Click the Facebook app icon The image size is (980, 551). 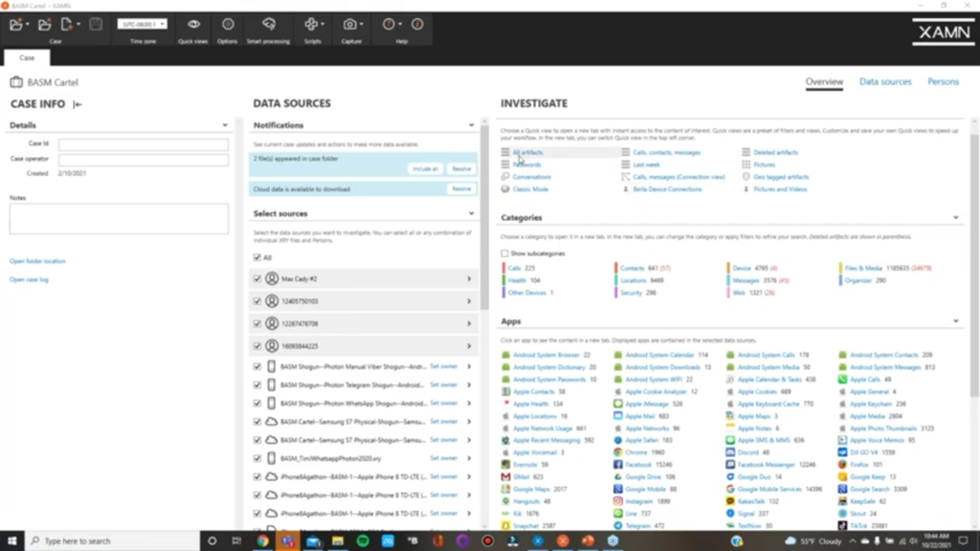[x=617, y=464]
